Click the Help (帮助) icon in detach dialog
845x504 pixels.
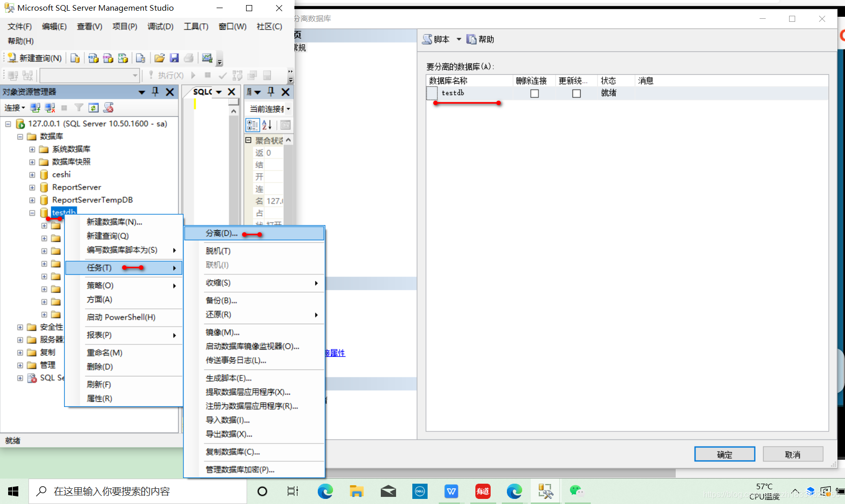click(x=471, y=39)
